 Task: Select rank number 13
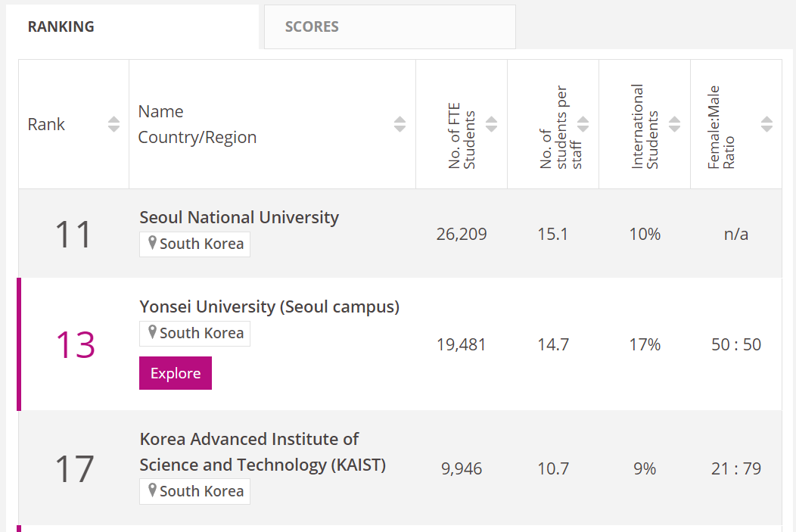75,345
